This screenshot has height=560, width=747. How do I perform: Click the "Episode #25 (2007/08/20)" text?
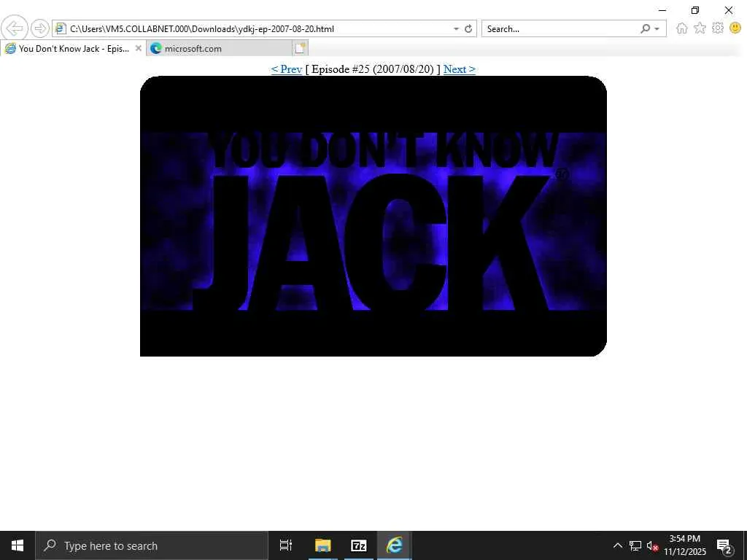[373, 69]
